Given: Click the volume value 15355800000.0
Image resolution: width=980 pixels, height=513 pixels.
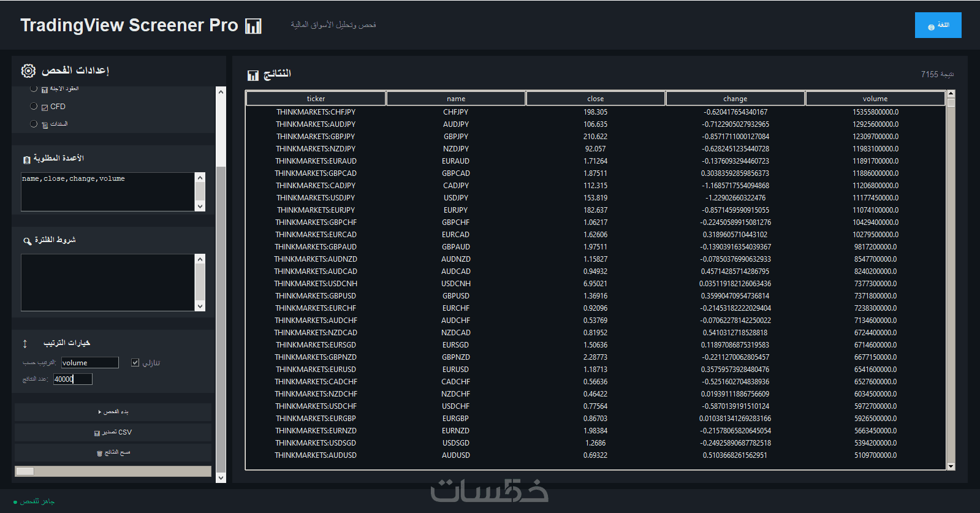Looking at the screenshot, I should (875, 112).
